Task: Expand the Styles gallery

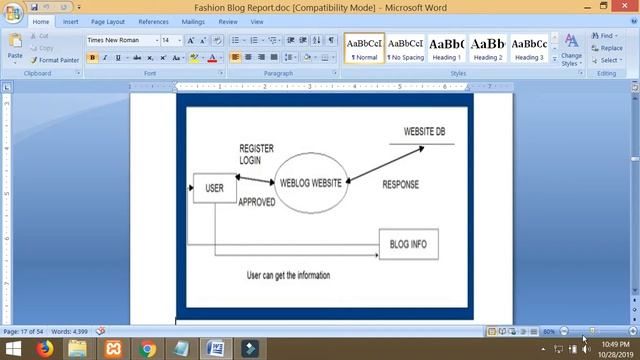Action: 554,59
